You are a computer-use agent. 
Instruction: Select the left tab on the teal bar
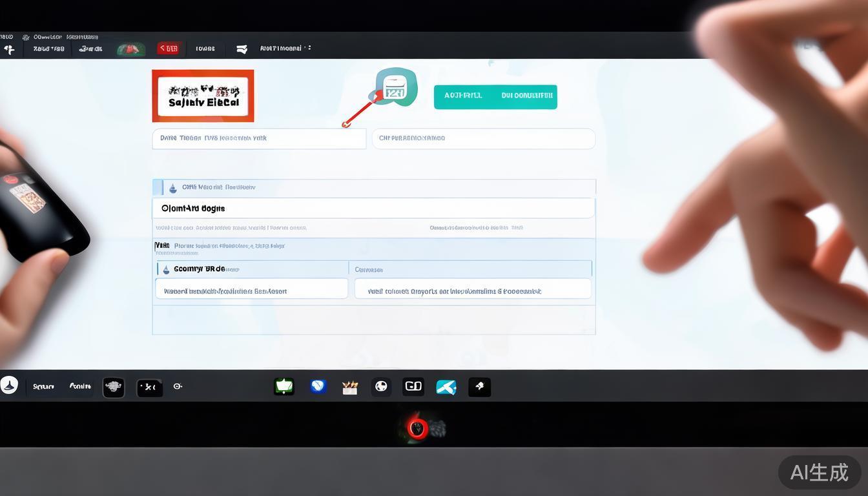point(462,96)
